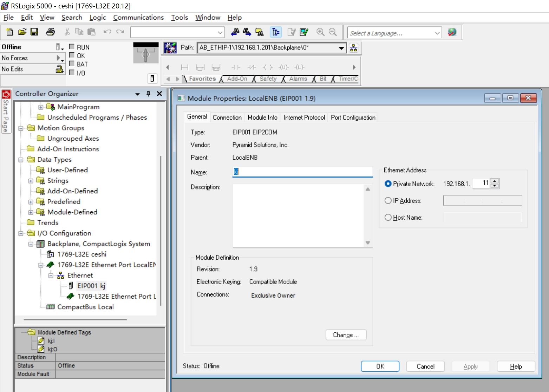549x392 pixels.
Task: Click the Description text area
Action: (302, 215)
